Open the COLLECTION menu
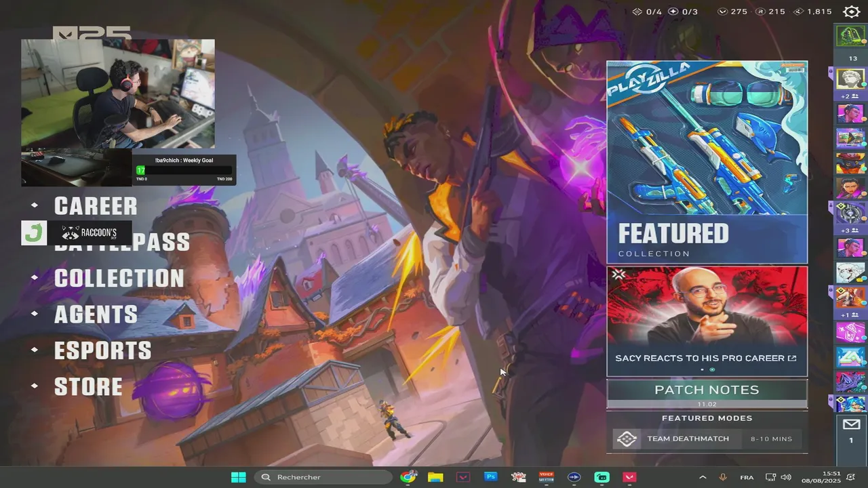Viewport: 868px width, 488px height. pos(119,279)
